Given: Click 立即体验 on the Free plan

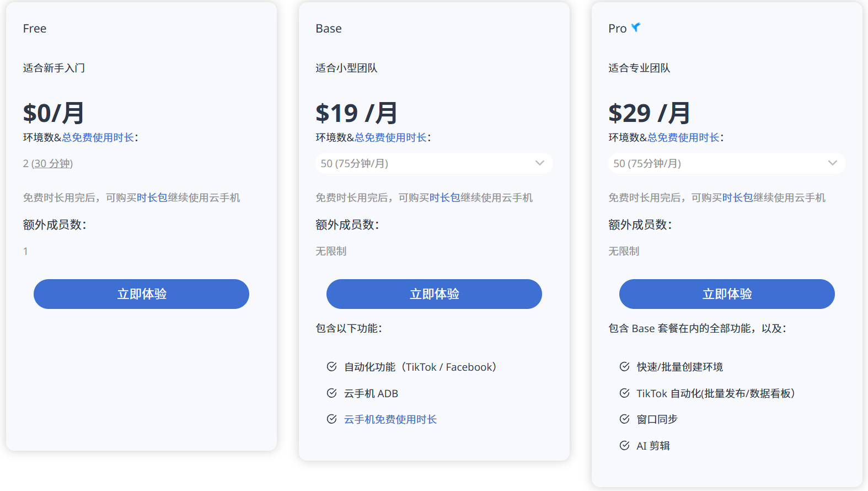Looking at the screenshot, I should [x=141, y=293].
